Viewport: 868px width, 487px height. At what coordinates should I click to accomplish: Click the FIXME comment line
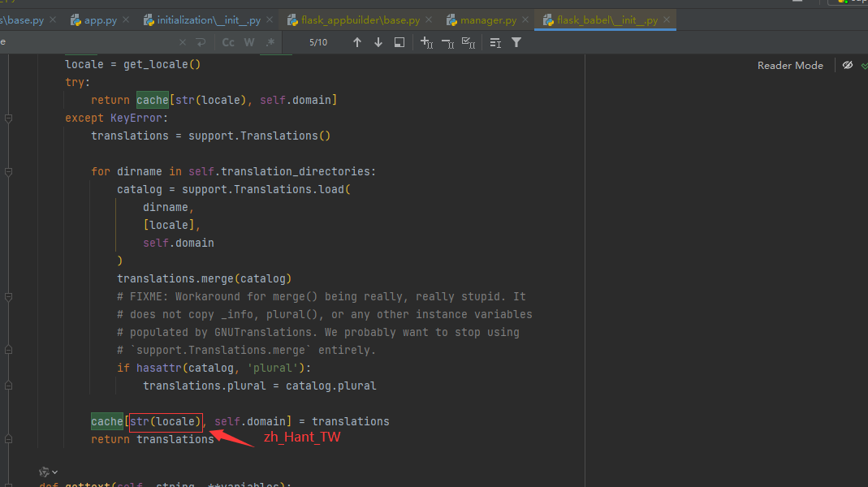(321, 296)
